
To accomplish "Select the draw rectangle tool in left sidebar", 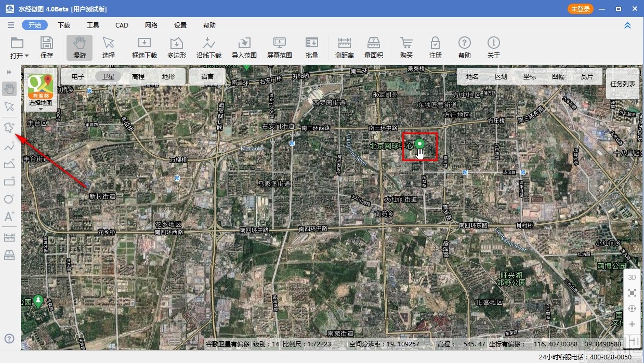I will click(x=9, y=181).
